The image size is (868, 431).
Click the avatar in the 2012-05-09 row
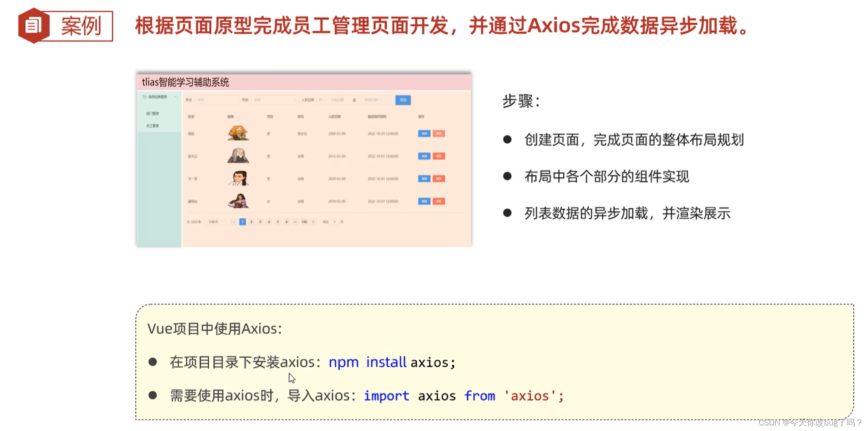click(238, 155)
